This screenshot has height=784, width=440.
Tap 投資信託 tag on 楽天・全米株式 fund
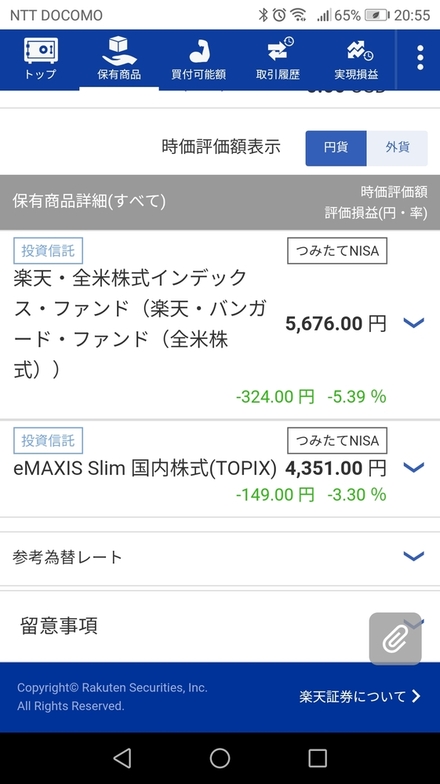(x=48, y=250)
